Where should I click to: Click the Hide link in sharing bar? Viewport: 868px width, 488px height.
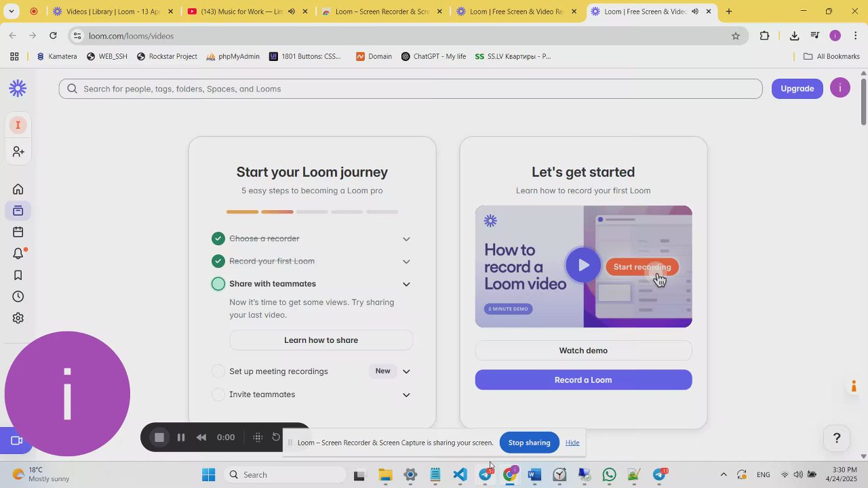(x=572, y=443)
